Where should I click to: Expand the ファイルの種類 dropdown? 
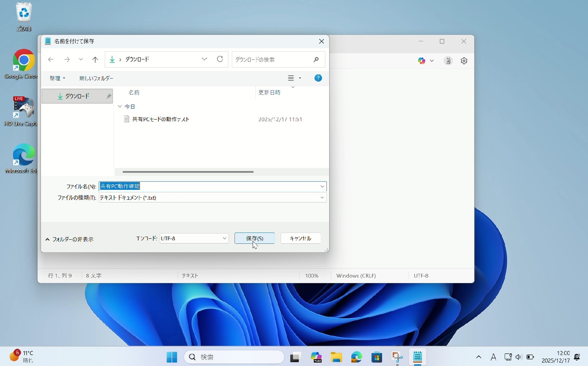point(322,198)
